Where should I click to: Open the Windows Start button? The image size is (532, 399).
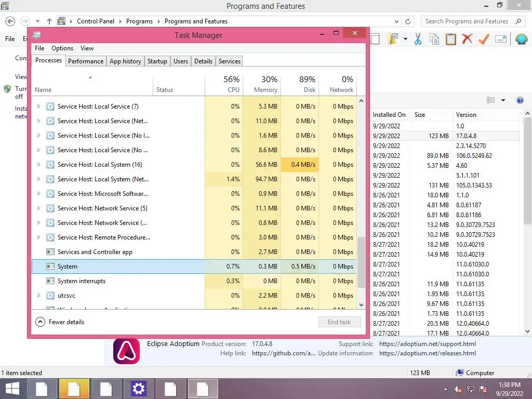tap(12, 389)
